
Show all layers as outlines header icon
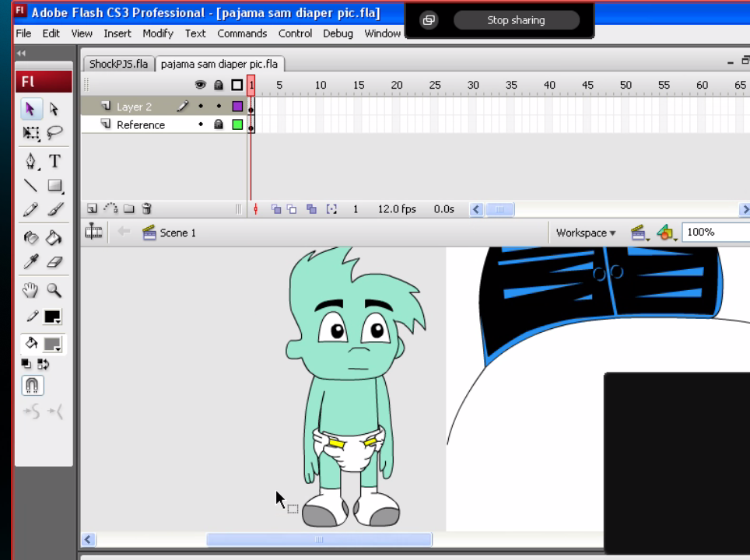(237, 85)
